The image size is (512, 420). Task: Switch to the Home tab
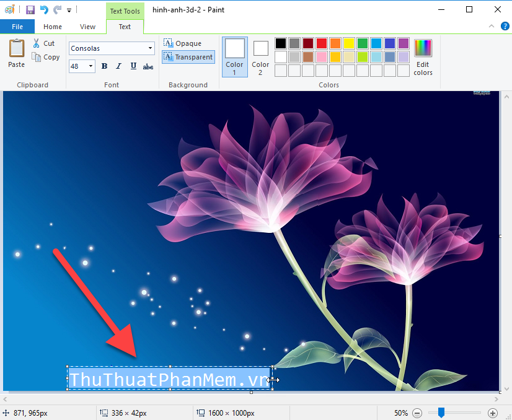click(x=53, y=27)
